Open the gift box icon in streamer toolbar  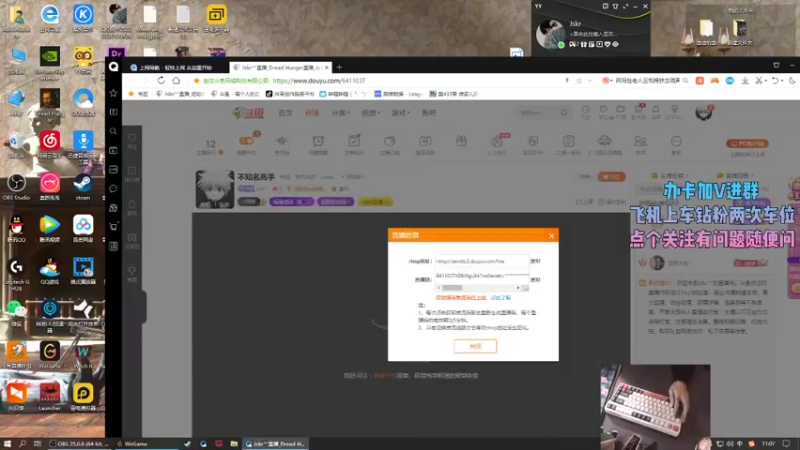tap(461, 141)
